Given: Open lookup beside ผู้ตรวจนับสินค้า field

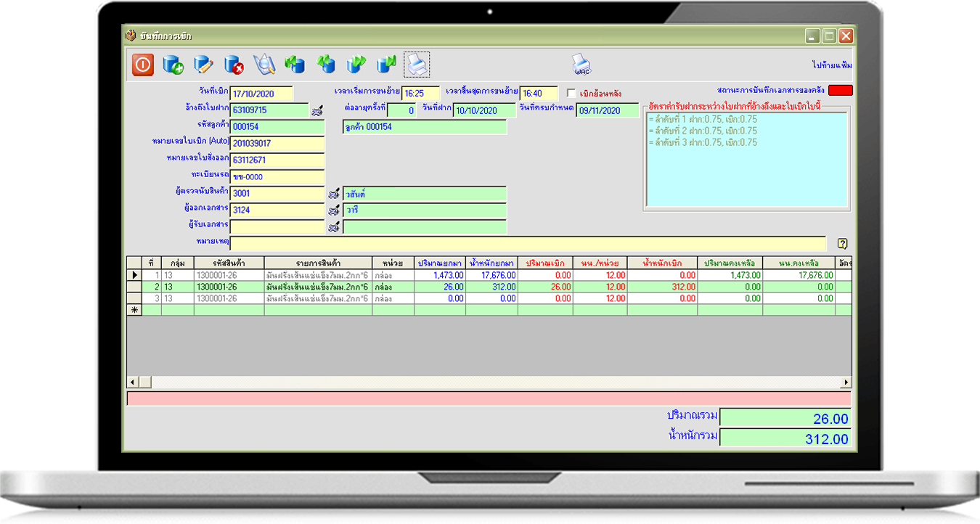Looking at the screenshot, I should pos(334,194).
